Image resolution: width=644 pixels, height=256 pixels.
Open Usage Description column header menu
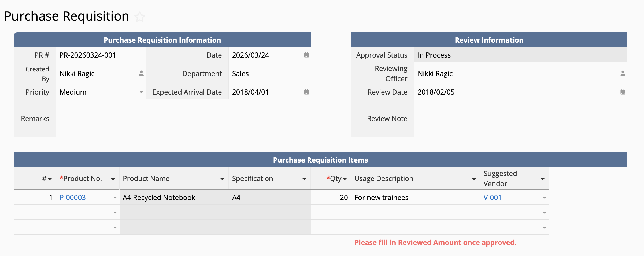tap(474, 179)
